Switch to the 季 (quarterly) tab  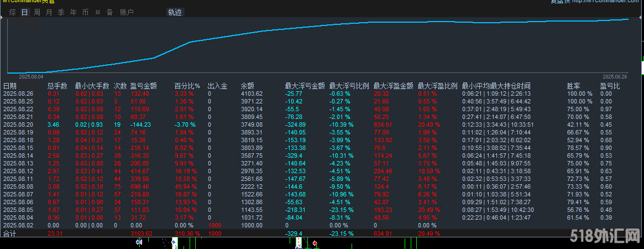coord(61,12)
